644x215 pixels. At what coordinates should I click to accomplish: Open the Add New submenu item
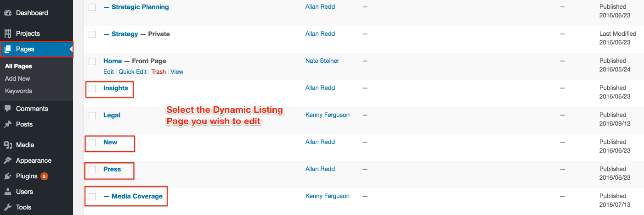point(17,78)
